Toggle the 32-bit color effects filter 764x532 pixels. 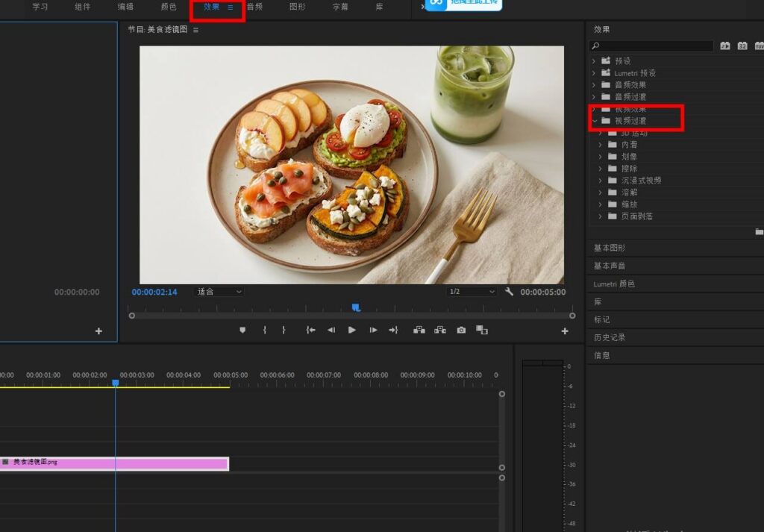742,46
